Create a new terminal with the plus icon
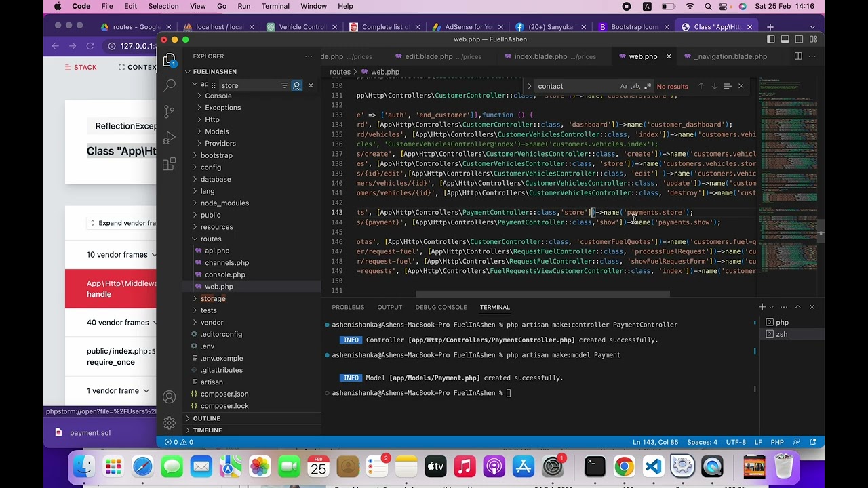The width and height of the screenshot is (868, 488). click(x=762, y=307)
